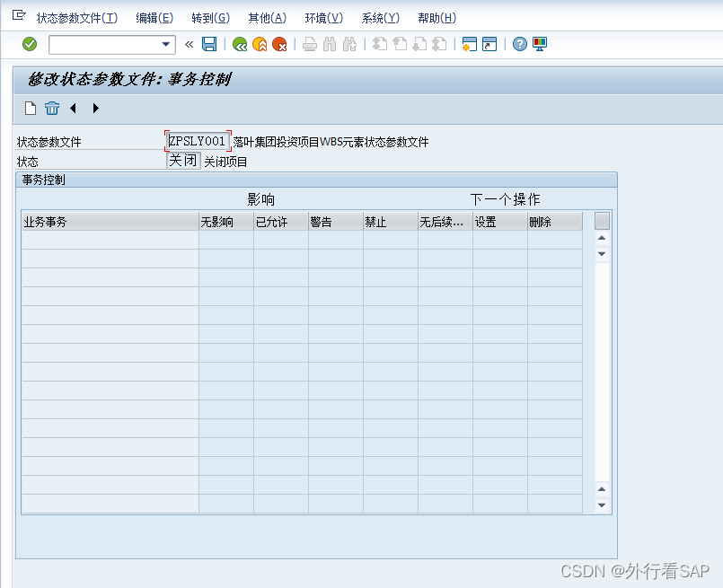Open the 环境(V) menu
The height and width of the screenshot is (588, 723).
point(324,18)
